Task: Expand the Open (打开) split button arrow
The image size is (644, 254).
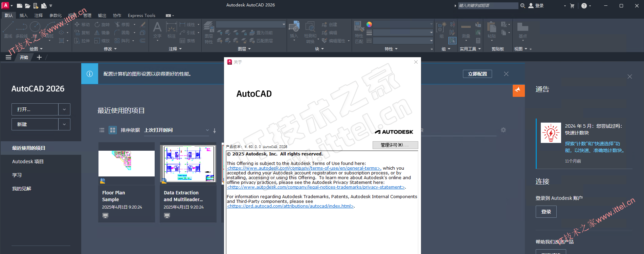Action: [64, 109]
